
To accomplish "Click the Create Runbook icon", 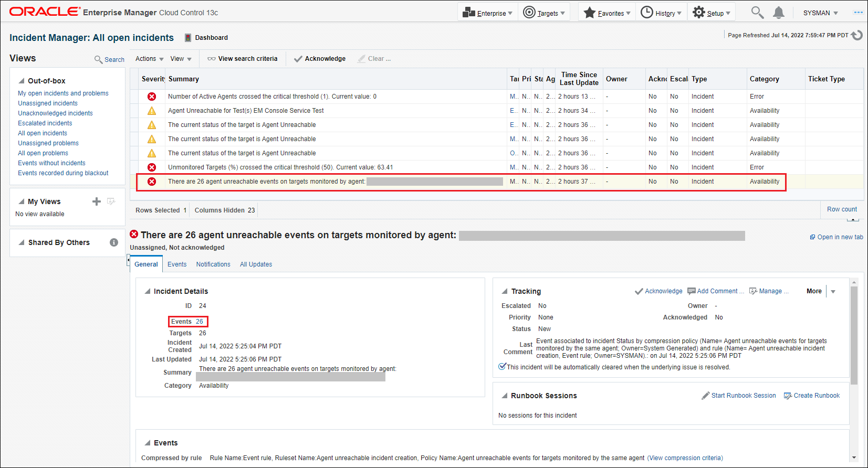I will 788,396.
